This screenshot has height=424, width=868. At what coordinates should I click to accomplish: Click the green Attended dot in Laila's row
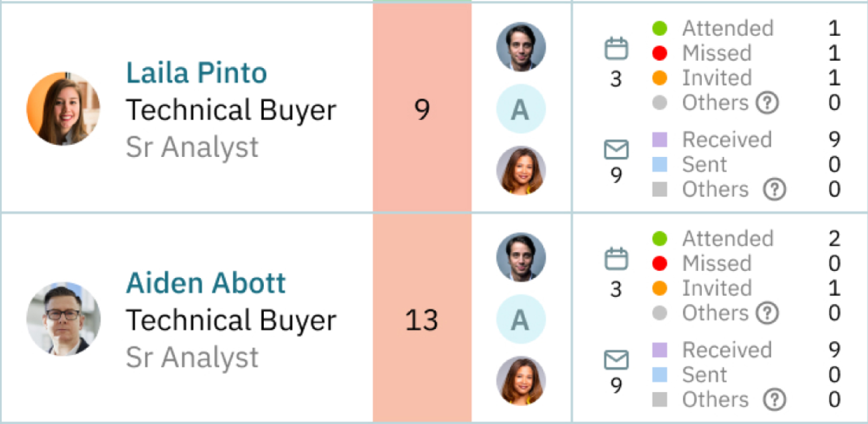pyautogui.click(x=660, y=28)
